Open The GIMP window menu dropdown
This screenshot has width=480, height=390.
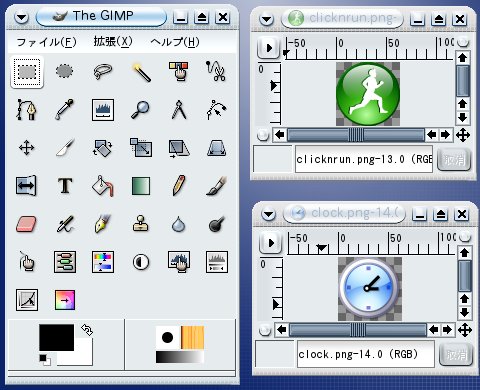22,17
